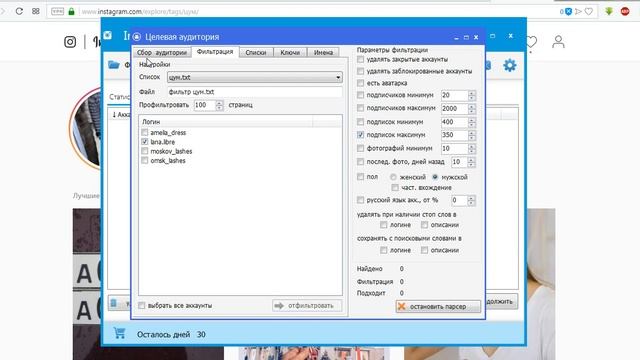
Task: Open the Instagram profile icon
Action: pyautogui.click(x=558, y=42)
